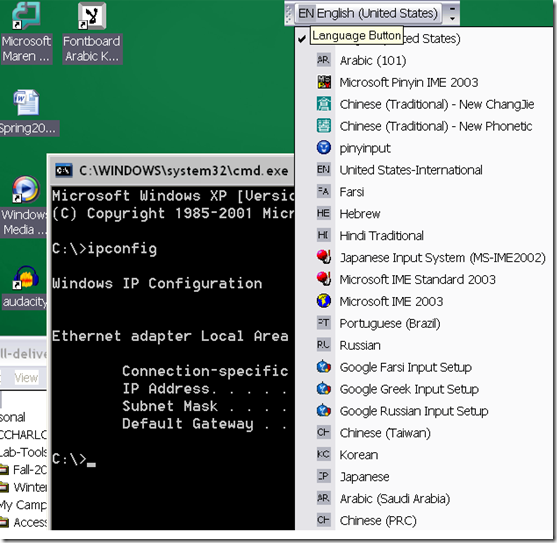Pick Portuguese (Brazil) keyboard
The width and height of the screenshot is (557, 543).
tap(424, 323)
